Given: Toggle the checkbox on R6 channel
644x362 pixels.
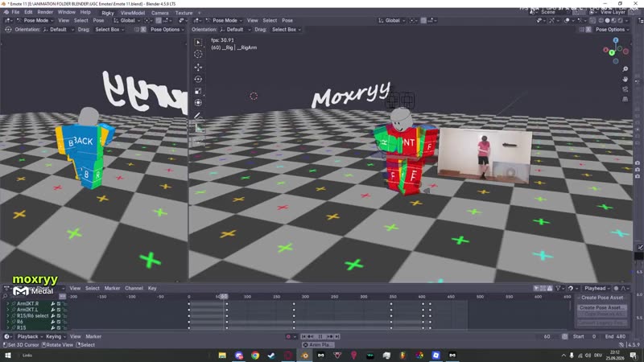Looking at the screenshot, I should pos(59,322).
